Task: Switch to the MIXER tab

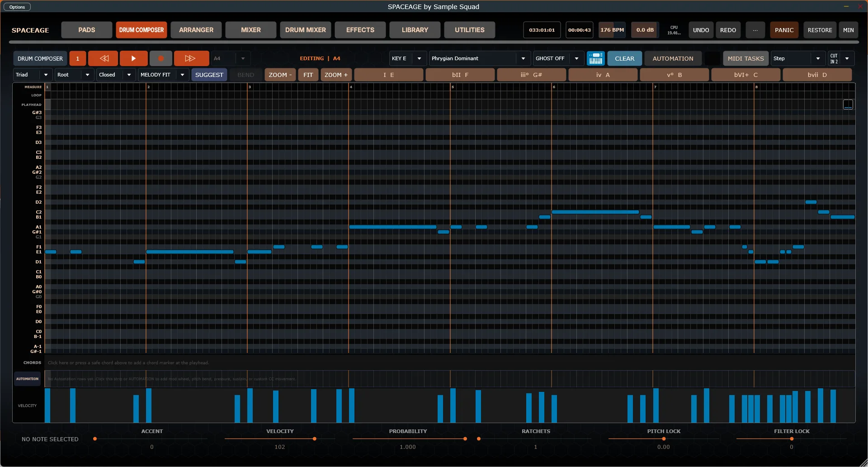Action: pyautogui.click(x=251, y=30)
